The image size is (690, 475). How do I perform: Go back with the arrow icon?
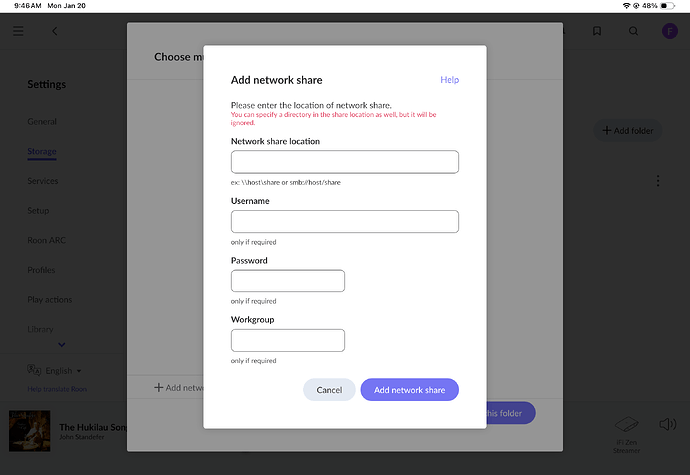[x=55, y=31]
